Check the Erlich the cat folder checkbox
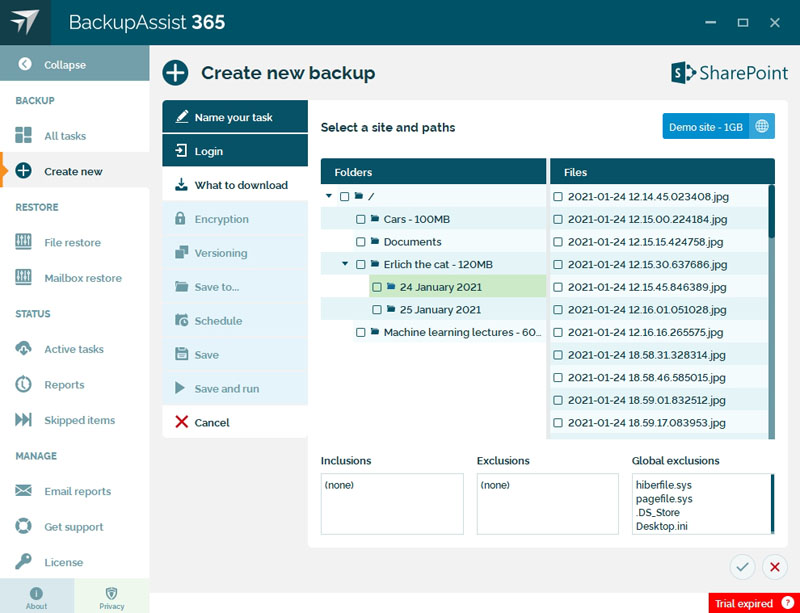Screen dimensions: 800x613 pos(361,264)
